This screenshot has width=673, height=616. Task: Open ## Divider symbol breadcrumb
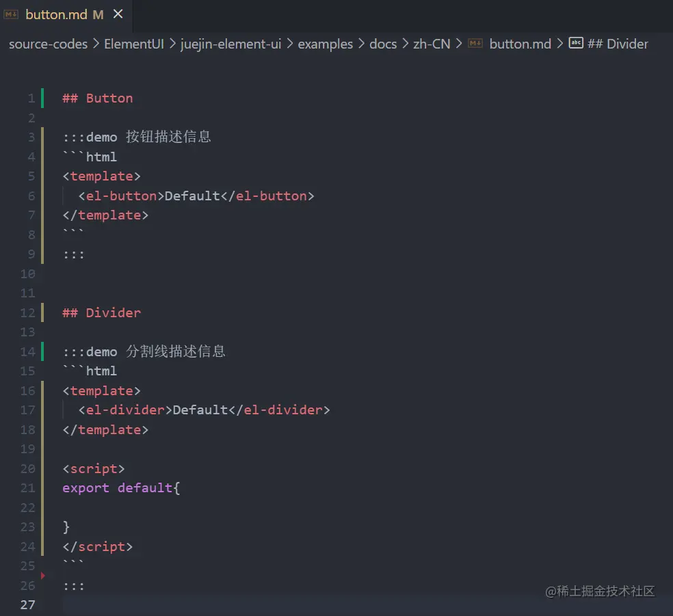[618, 44]
